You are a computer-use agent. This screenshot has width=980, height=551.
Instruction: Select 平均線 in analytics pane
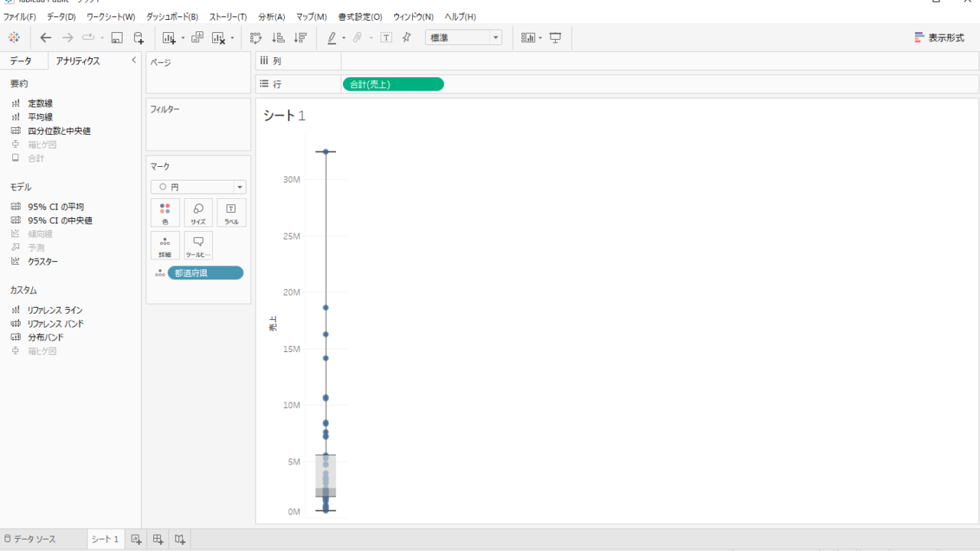pos(40,117)
